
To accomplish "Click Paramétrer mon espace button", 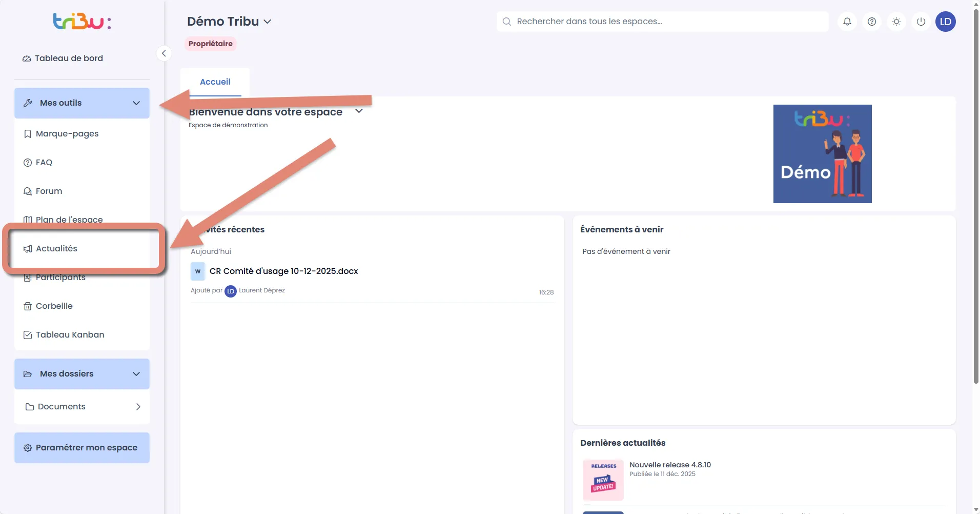I will [x=82, y=448].
